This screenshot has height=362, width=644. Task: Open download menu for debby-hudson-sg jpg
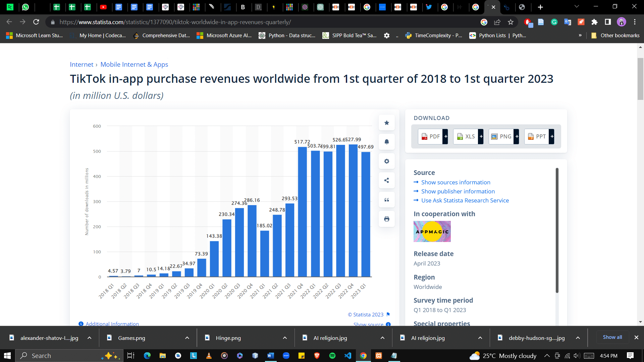[x=578, y=338]
